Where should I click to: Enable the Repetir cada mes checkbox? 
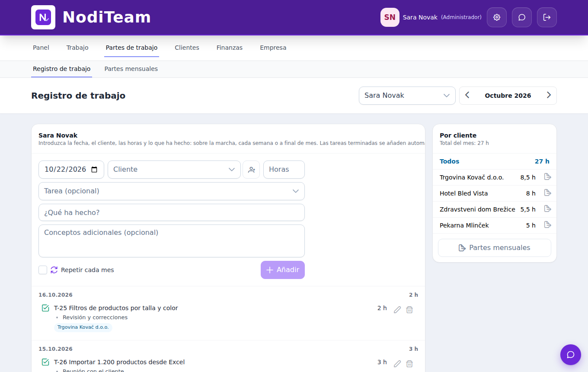point(43,270)
